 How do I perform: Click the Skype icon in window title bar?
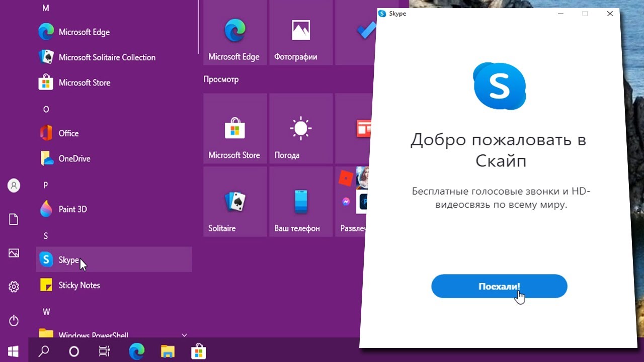click(x=382, y=14)
